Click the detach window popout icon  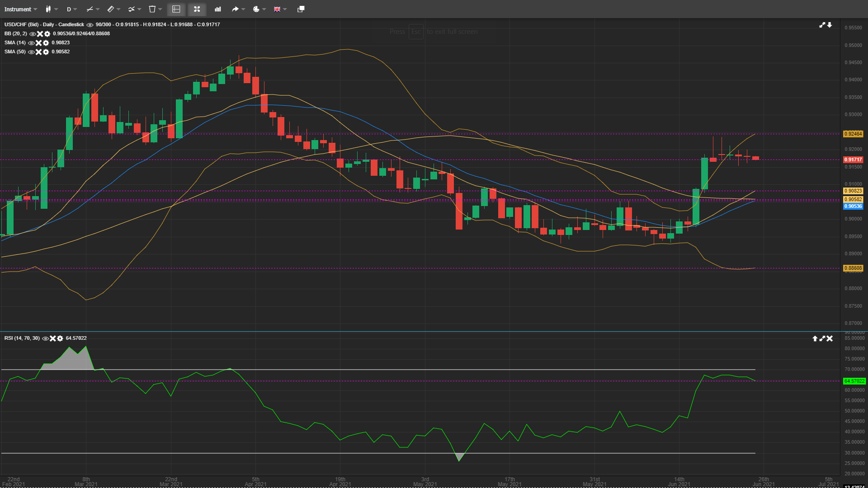301,9
